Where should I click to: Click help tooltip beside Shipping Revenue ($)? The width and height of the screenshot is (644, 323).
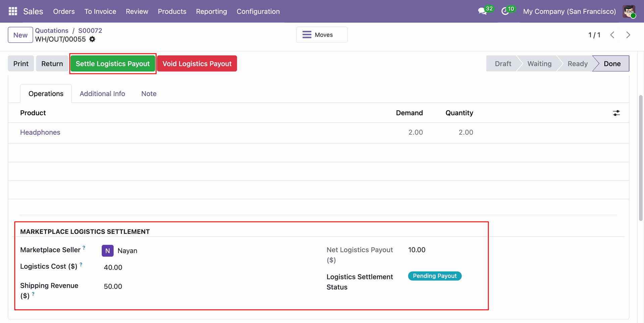[33, 294]
